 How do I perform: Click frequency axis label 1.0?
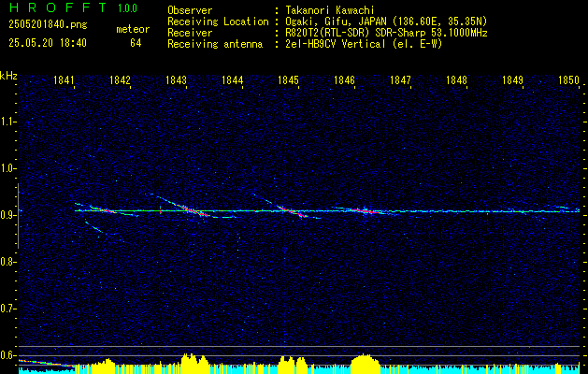tap(7, 168)
